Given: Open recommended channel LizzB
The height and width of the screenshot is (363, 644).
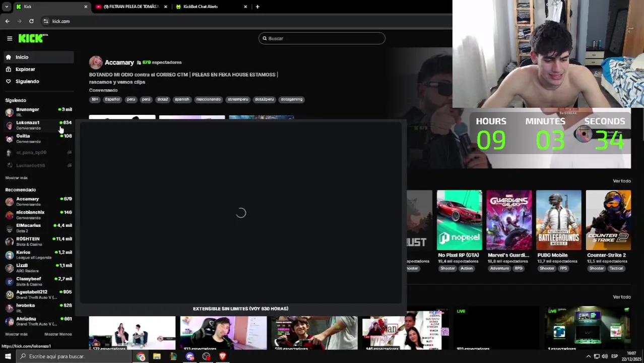Looking at the screenshot, I should click(38, 268).
